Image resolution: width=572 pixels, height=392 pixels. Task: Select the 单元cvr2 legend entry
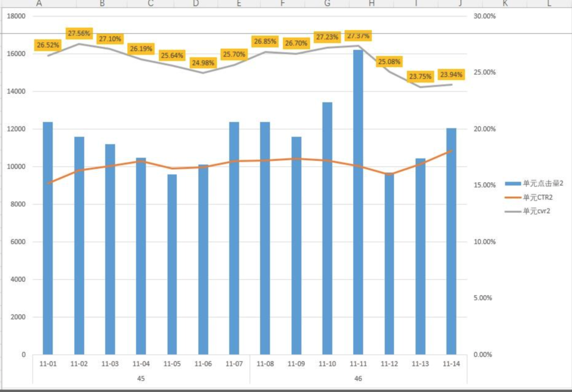[528, 211]
